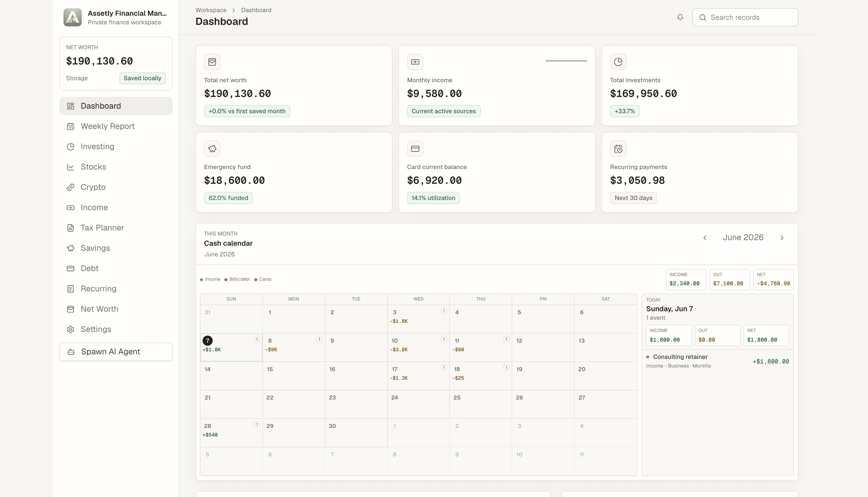Click the Spawn AI Agent button
This screenshot has height=497, width=868.
(116, 352)
